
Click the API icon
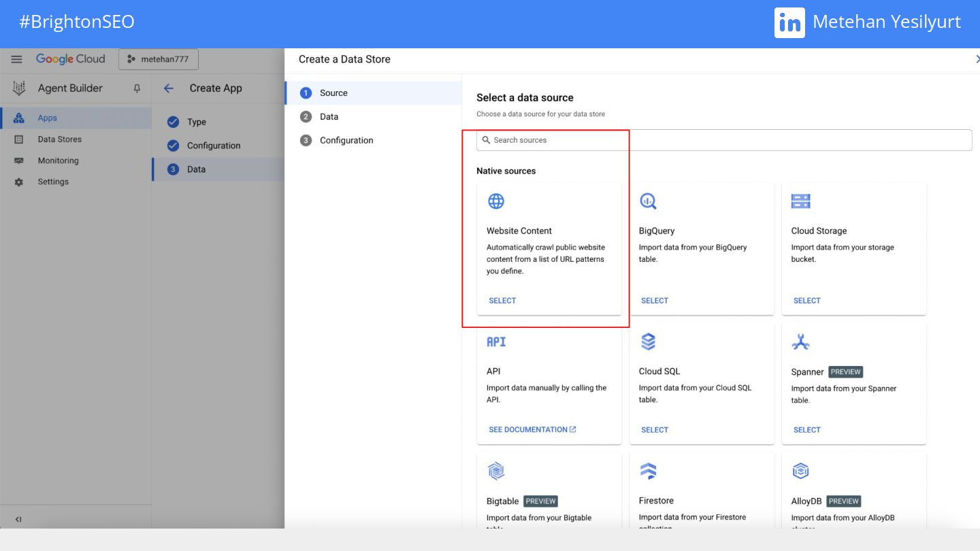pos(496,341)
